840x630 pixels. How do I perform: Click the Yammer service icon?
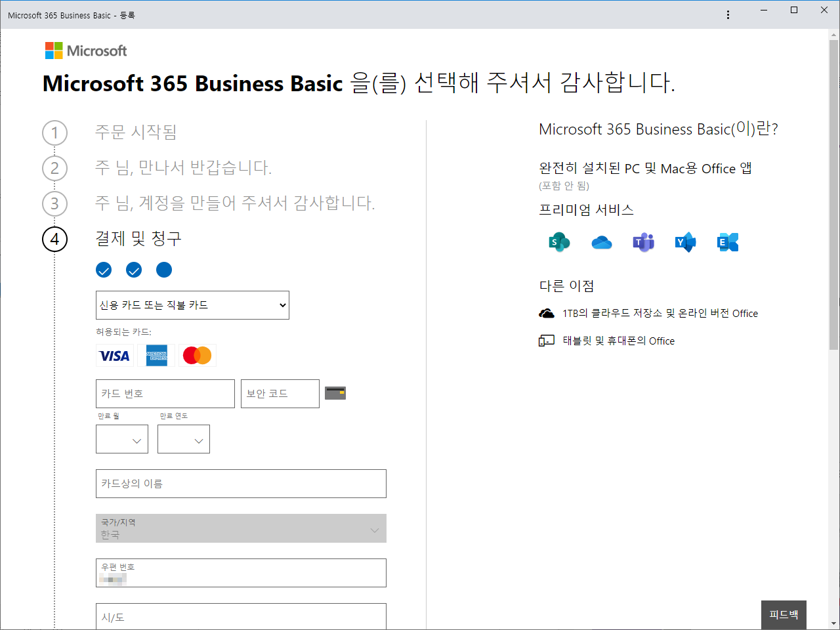[x=685, y=242]
